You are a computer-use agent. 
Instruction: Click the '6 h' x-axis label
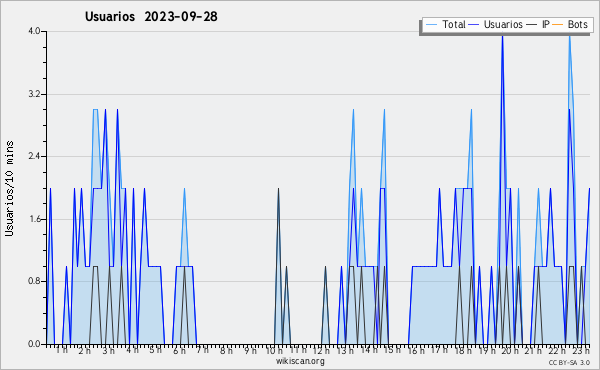tap(179, 350)
